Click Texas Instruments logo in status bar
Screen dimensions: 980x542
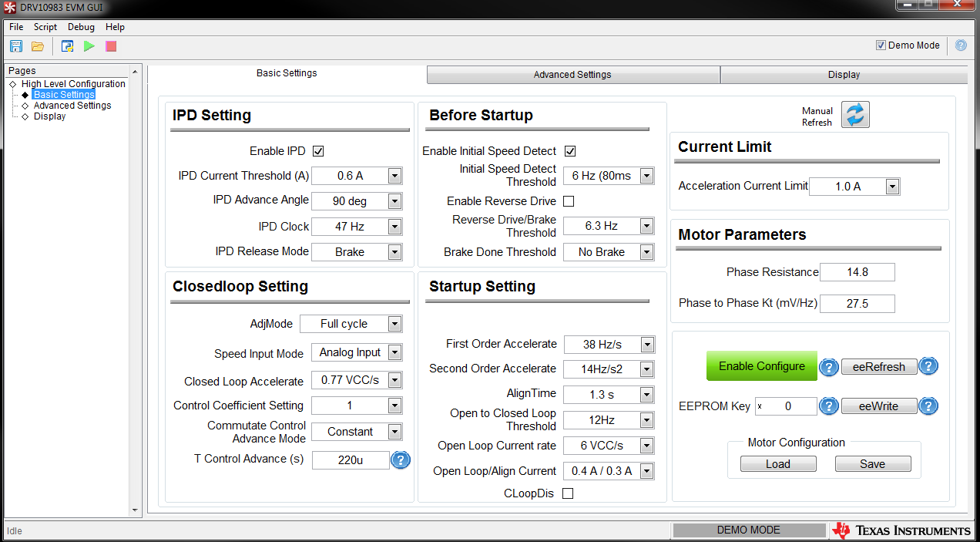[901, 530]
